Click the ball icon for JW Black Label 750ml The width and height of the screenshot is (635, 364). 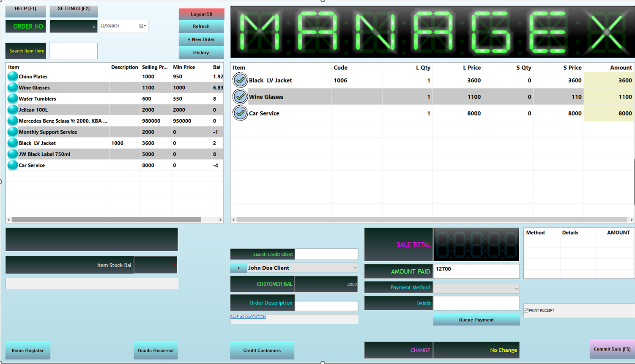click(x=13, y=154)
